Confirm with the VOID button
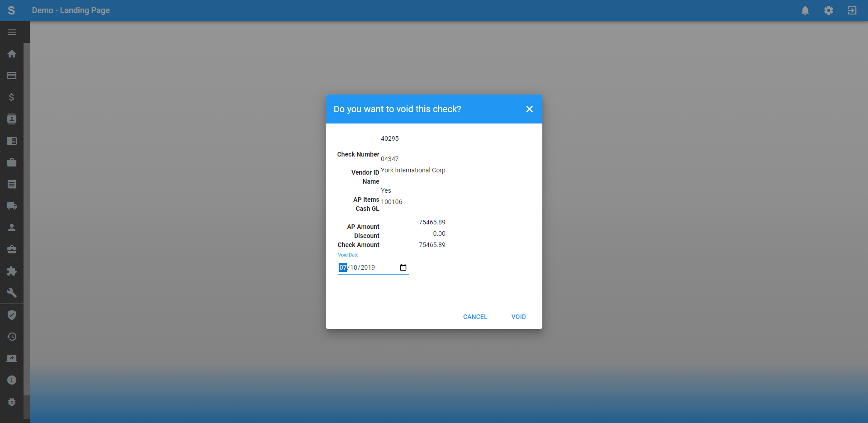The height and width of the screenshot is (423, 868). pos(518,317)
